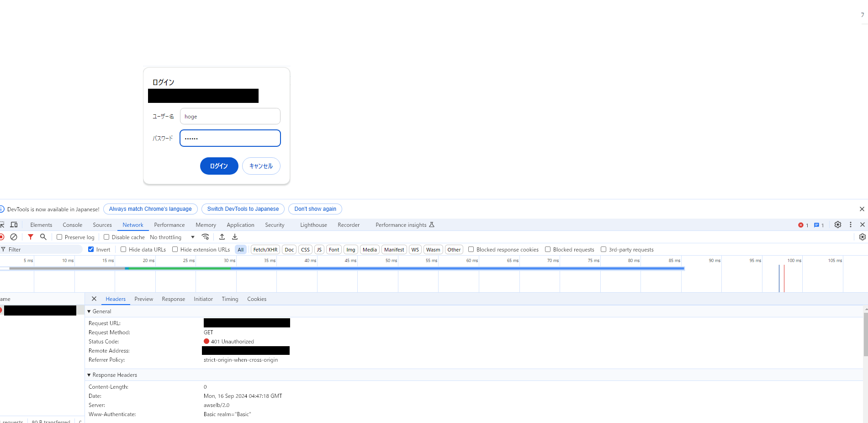
Task: Uncheck the Invert filter checkbox
Action: 91,249
